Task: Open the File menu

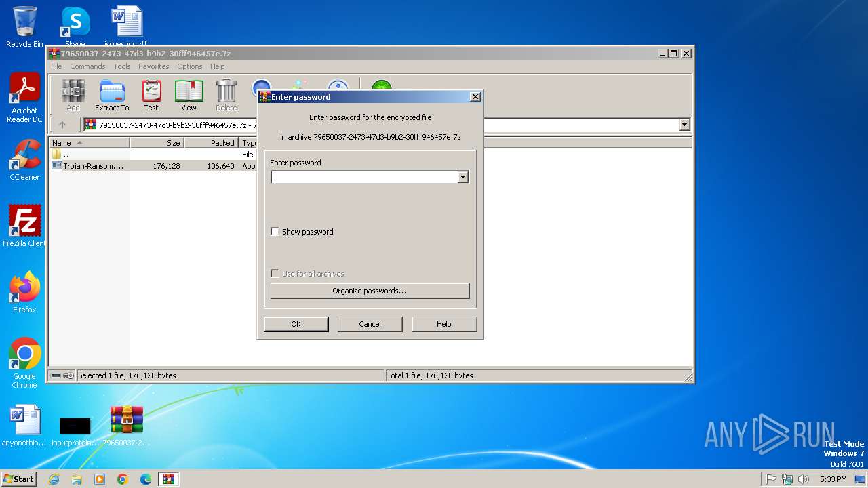Action: tap(56, 66)
